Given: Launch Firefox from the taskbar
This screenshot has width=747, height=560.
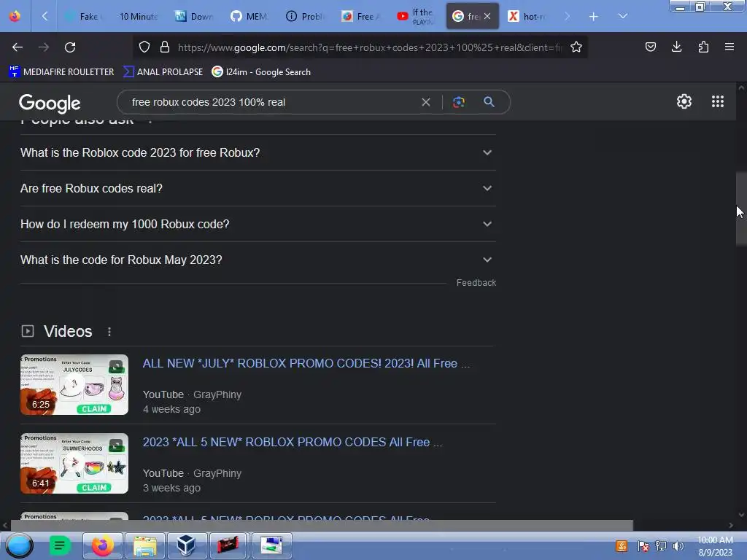Looking at the screenshot, I should pos(102,545).
